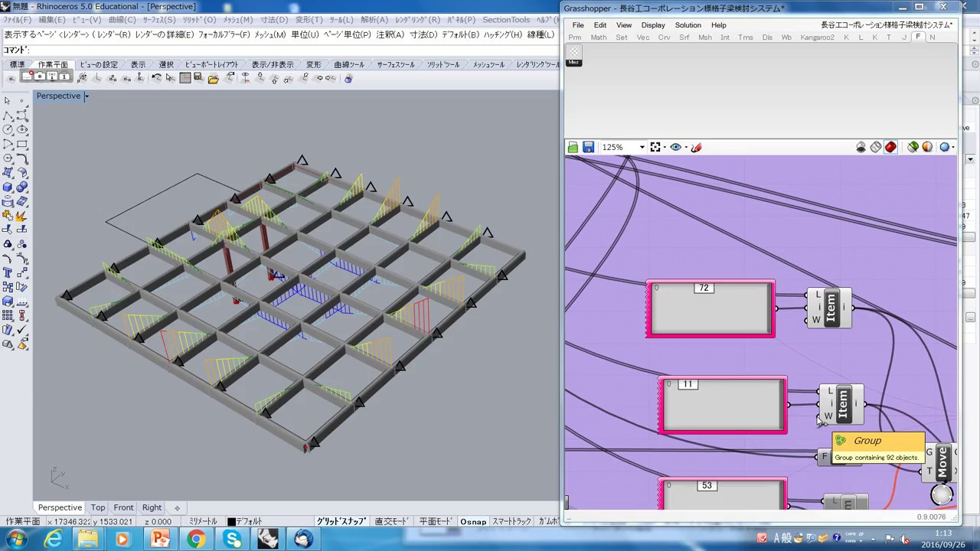980x551 pixels.
Task: Open Grasshopper File menu
Action: coord(578,25)
